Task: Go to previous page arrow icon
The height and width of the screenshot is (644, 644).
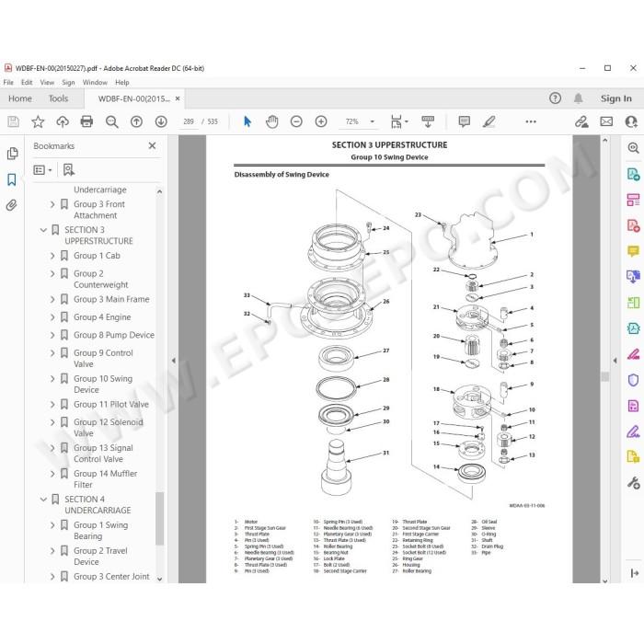Action: [x=136, y=121]
